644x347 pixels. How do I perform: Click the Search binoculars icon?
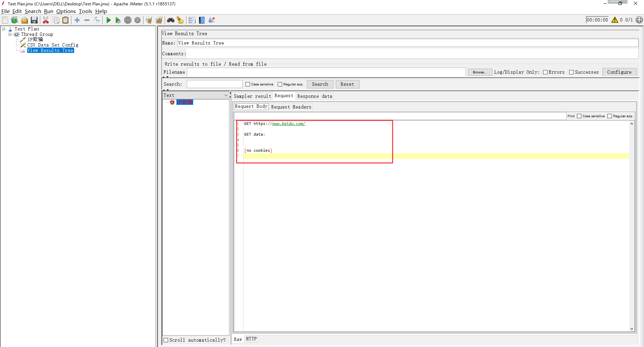[171, 20]
